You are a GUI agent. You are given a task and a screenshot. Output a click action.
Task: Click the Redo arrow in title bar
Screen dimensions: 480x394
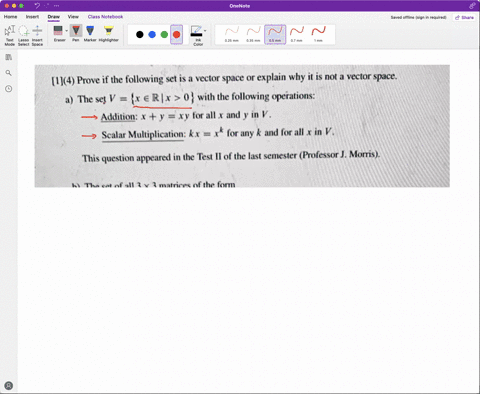47,6
